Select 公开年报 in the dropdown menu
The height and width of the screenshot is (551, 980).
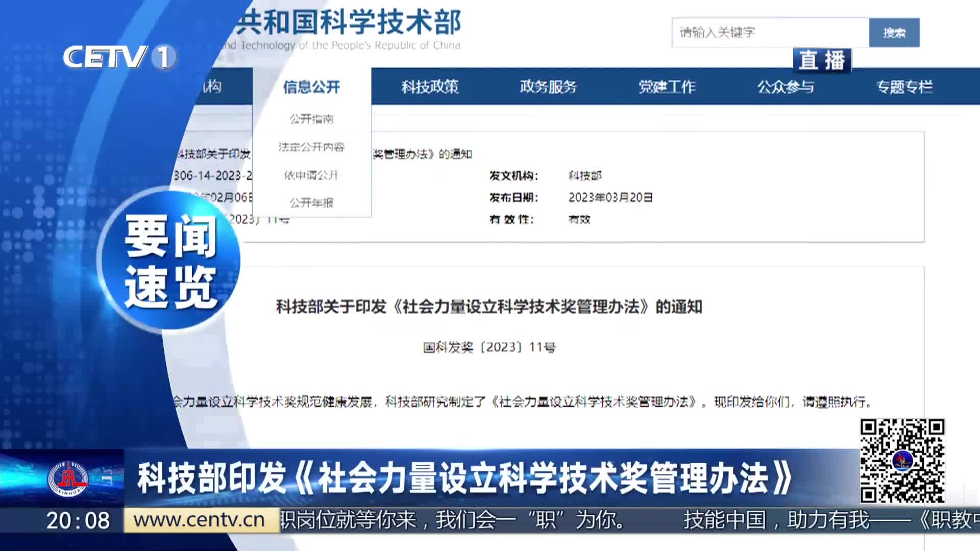pyautogui.click(x=311, y=203)
